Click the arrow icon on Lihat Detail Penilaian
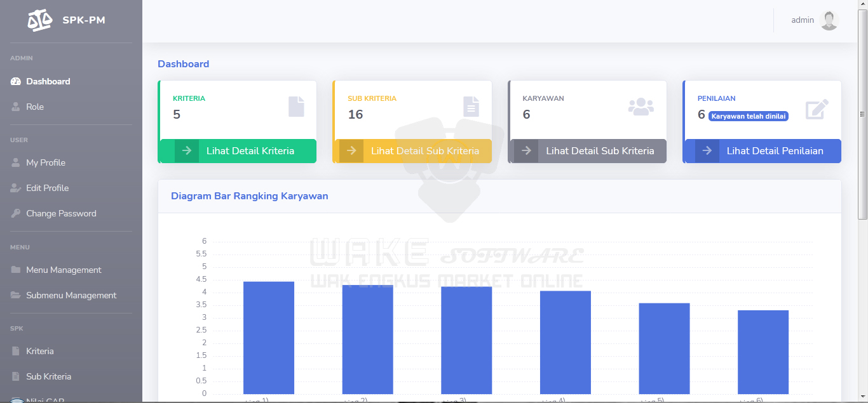Image resolution: width=868 pixels, height=403 pixels. click(707, 150)
